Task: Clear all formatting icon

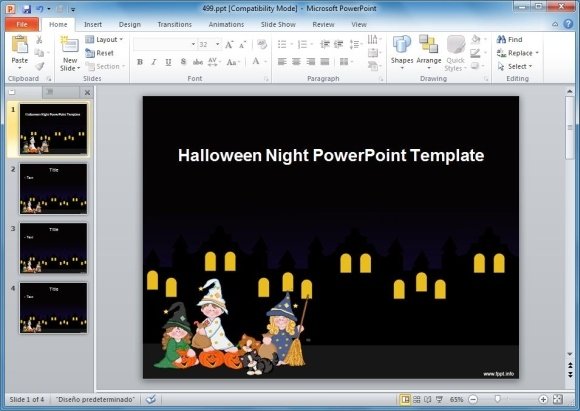Action: coord(262,44)
